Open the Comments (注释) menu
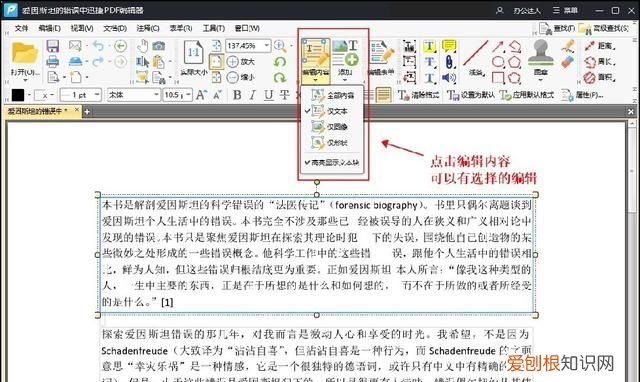 click(x=148, y=28)
